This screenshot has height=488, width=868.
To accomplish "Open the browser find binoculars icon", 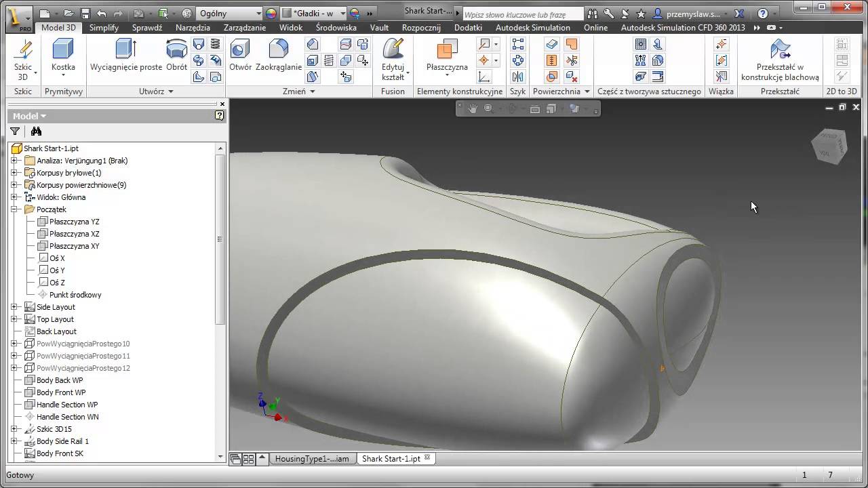I will tap(36, 131).
